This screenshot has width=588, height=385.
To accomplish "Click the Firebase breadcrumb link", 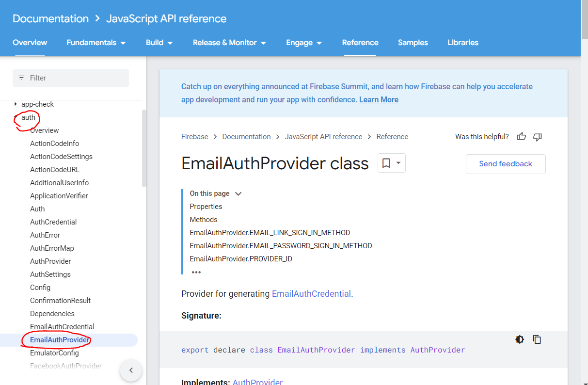I will point(194,137).
